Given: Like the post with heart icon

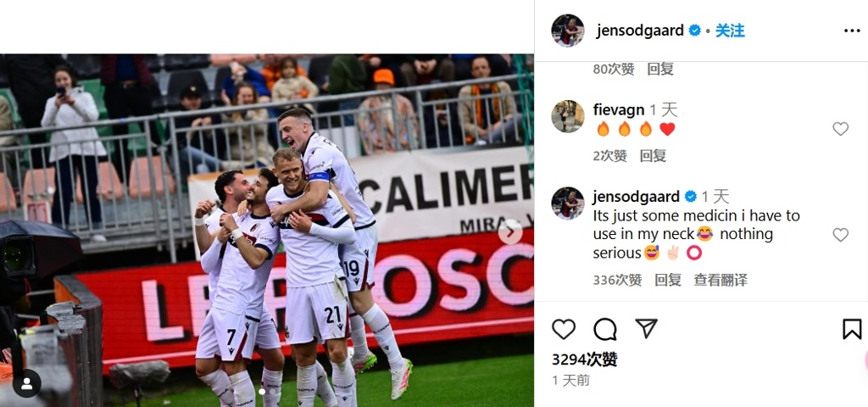Looking at the screenshot, I should (x=564, y=329).
